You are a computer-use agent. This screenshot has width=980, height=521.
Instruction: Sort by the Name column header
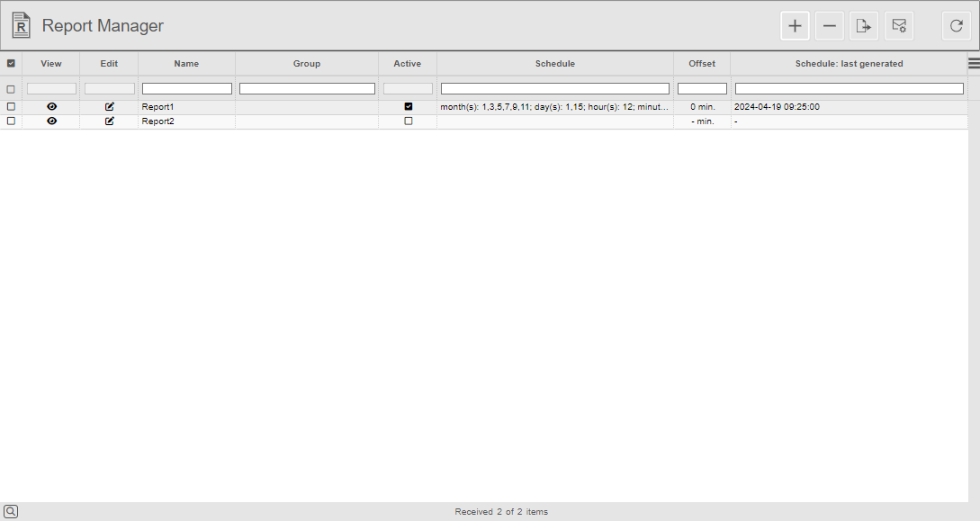[x=186, y=63]
